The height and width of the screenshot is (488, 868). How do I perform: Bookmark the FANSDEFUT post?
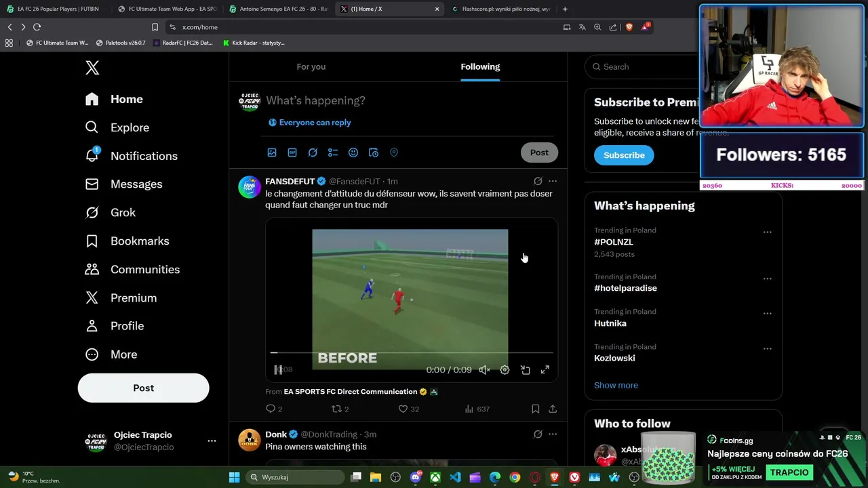pyautogui.click(x=535, y=409)
